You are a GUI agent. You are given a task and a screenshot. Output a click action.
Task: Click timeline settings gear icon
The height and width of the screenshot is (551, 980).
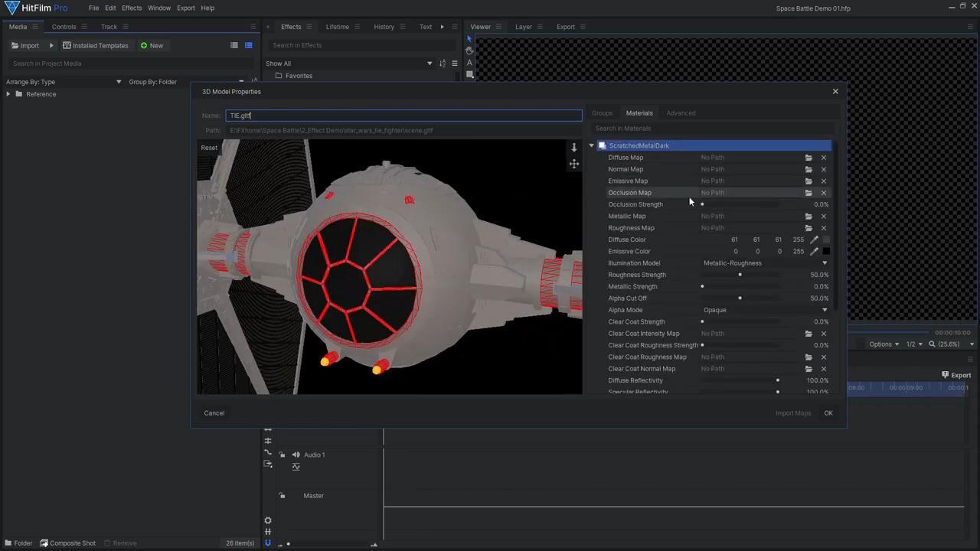point(267,520)
